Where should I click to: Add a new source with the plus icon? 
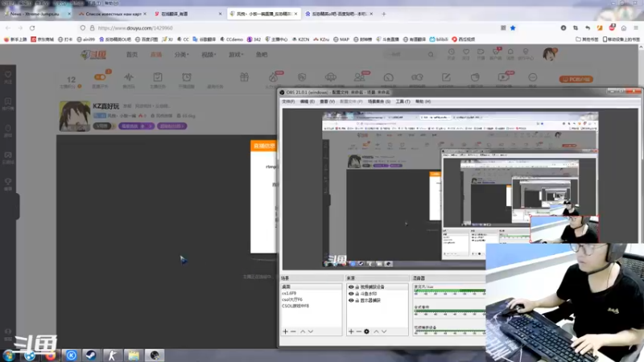(x=351, y=331)
